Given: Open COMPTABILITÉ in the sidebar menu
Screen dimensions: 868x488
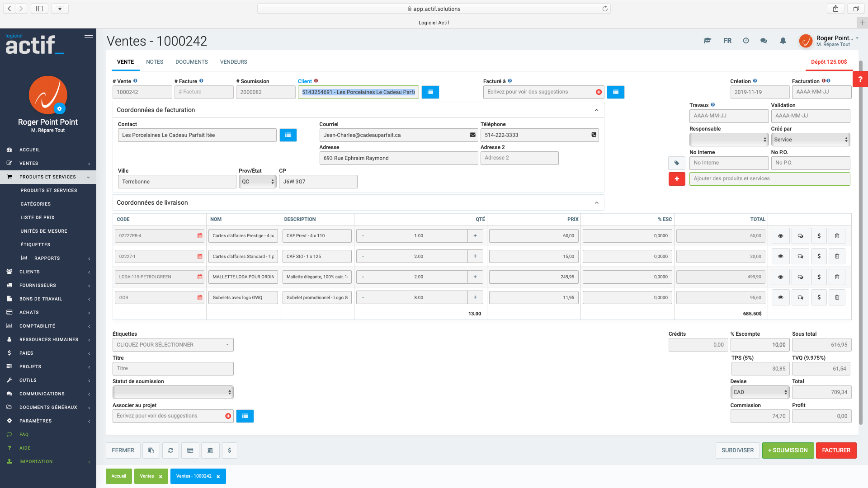Looking at the screenshot, I should 37,326.
